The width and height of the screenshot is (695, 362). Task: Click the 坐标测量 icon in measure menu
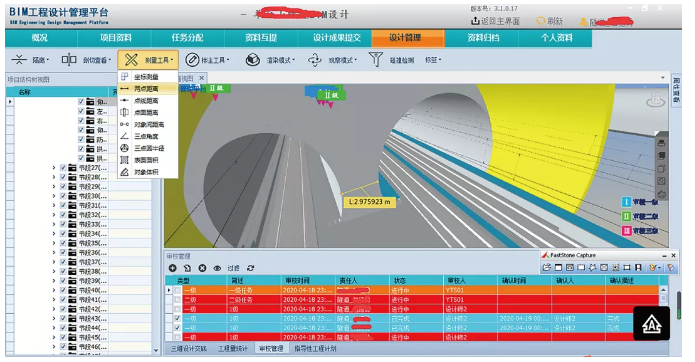(x=125, y=77)
